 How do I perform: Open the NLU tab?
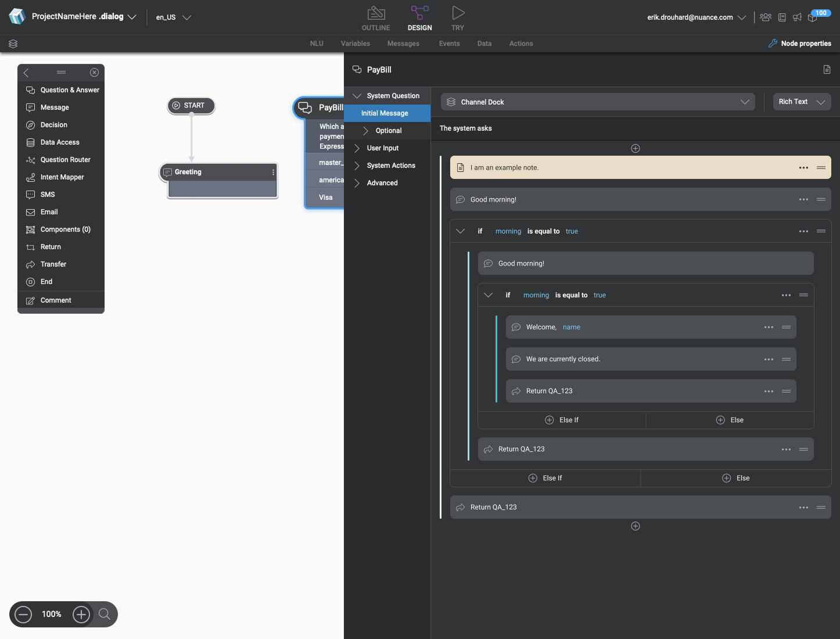tap(317, 44)
